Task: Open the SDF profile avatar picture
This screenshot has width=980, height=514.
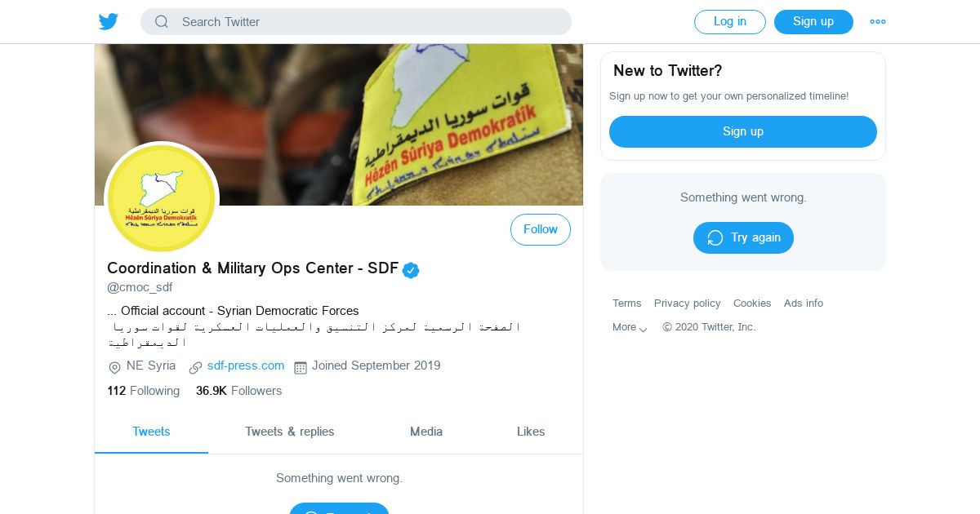Action: 162,198
